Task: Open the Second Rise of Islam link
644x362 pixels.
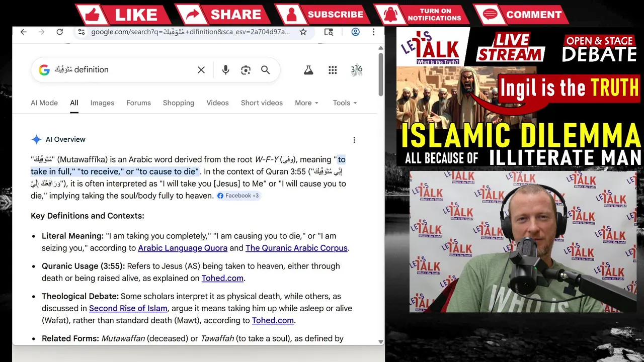Action: click(128, 308)
